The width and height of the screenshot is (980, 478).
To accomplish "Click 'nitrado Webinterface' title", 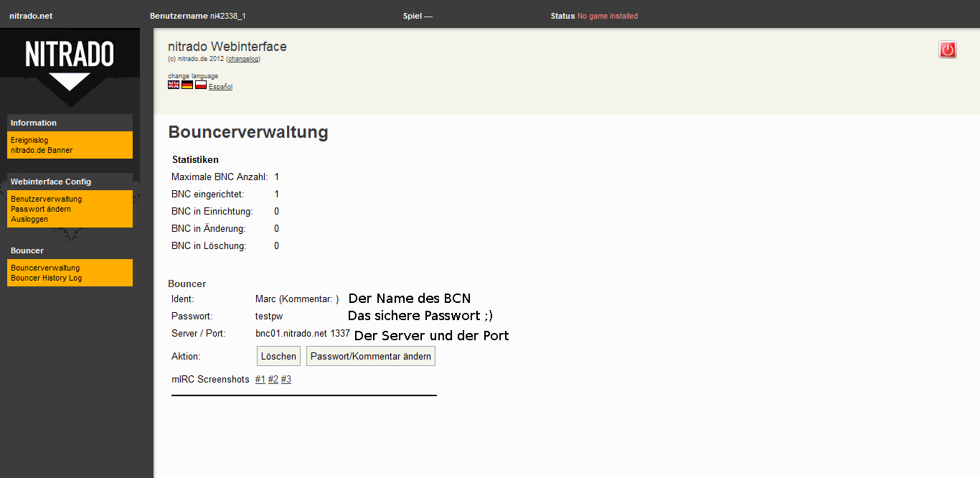I will pyautogui.click(x=227, y=47).
